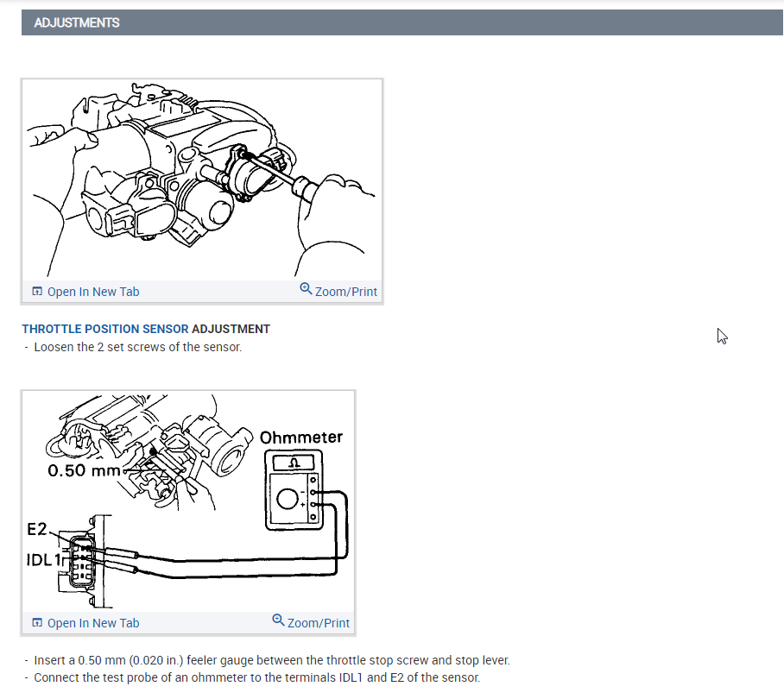Click new-tab icon below first diagram
This screenshot has height=699, width=784.
[37, 292]
